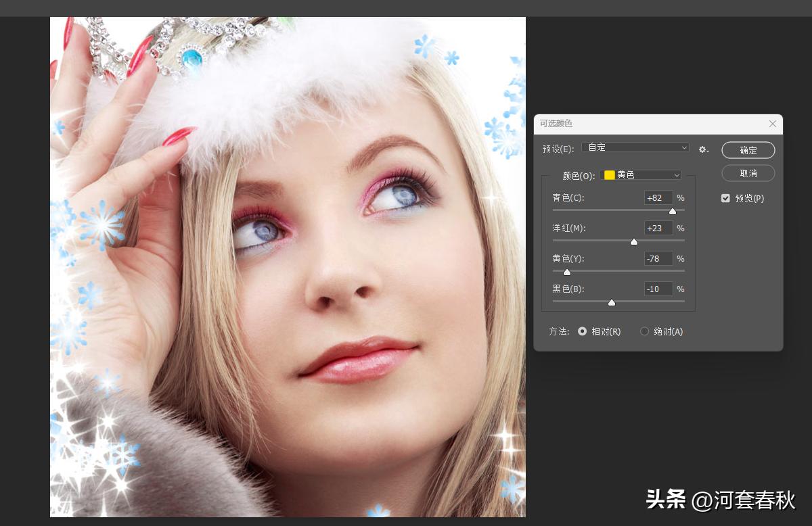The height and width of the screenshot is (526, 812).
Task: Close the 可选颜色 dialog
Action: point(773,124)
